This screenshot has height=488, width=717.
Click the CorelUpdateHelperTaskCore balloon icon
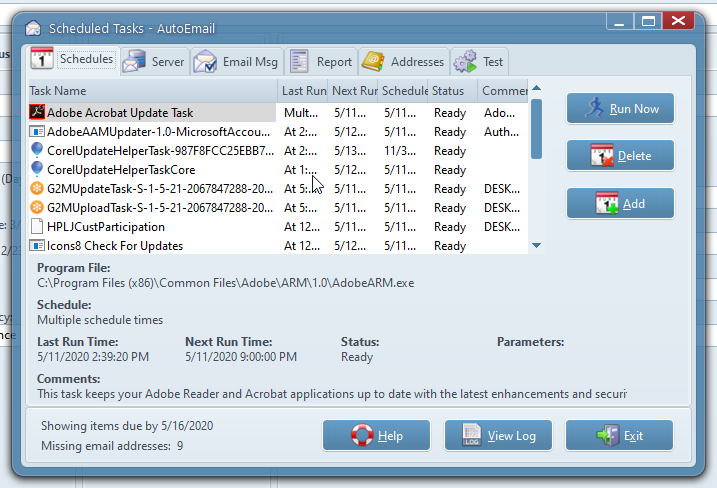pos(37,170)
